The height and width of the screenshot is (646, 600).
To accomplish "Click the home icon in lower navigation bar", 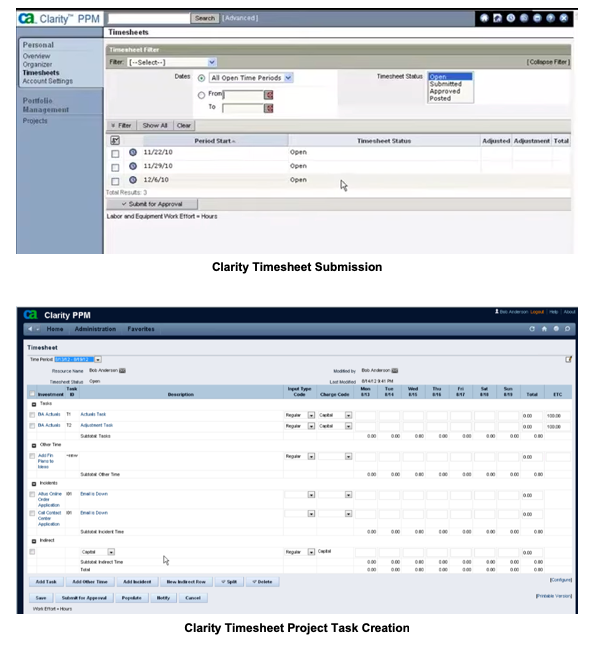I will click(x=544, y=329).
